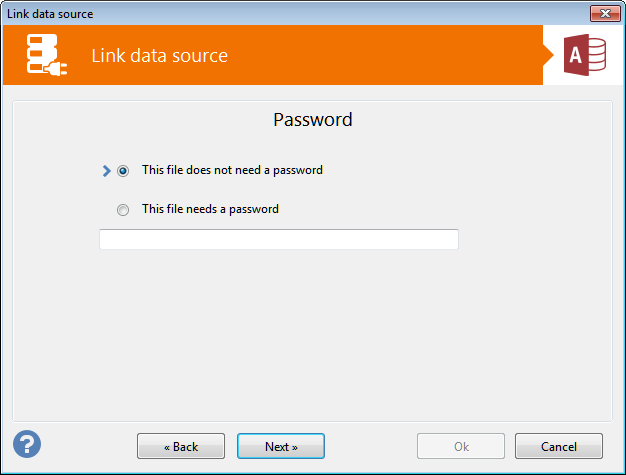Viewport: 626px width, 475px height.
Task: Close the Link data source dialog
Action: [602, 13]
